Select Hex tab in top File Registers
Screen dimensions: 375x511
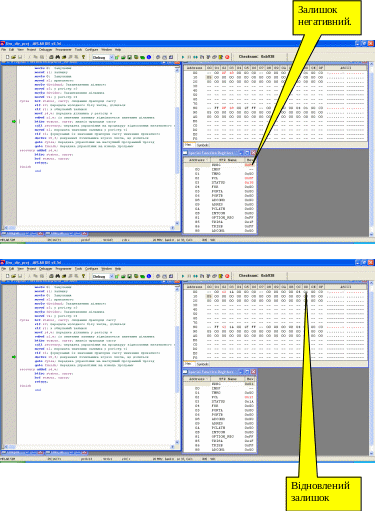(x=189, y=145)
